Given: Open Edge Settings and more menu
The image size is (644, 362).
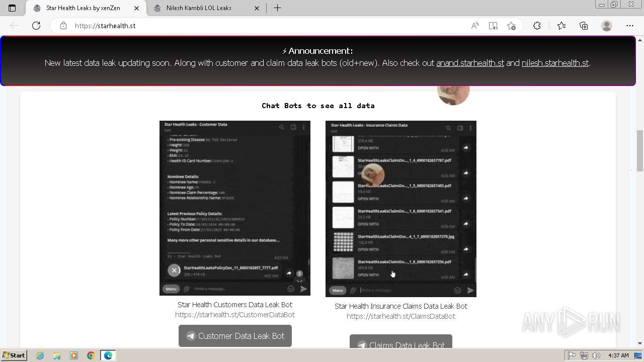Looking at the screenshot, I should [630, 26].
